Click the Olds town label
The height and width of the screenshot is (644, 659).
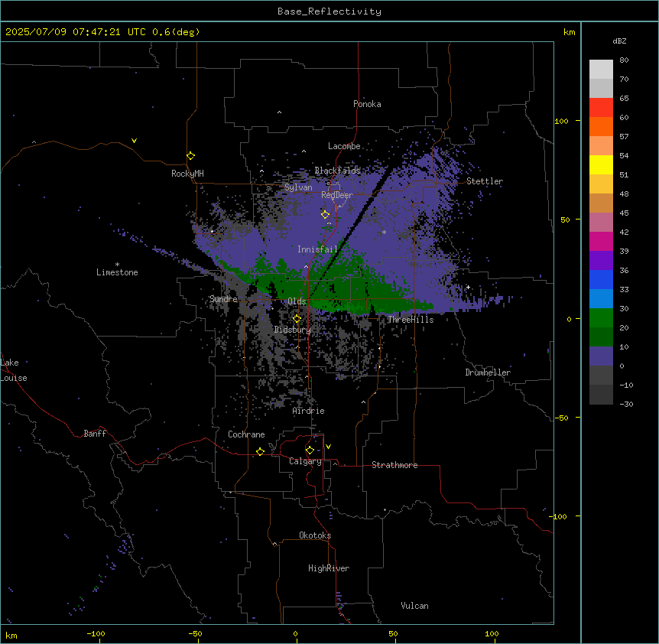[x=297, y=301]
